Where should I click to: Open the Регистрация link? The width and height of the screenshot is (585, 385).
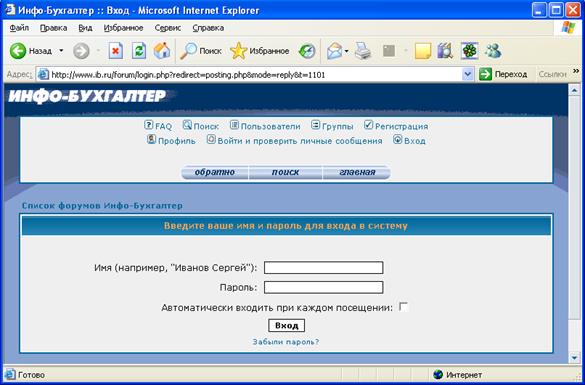click(401, 126)
